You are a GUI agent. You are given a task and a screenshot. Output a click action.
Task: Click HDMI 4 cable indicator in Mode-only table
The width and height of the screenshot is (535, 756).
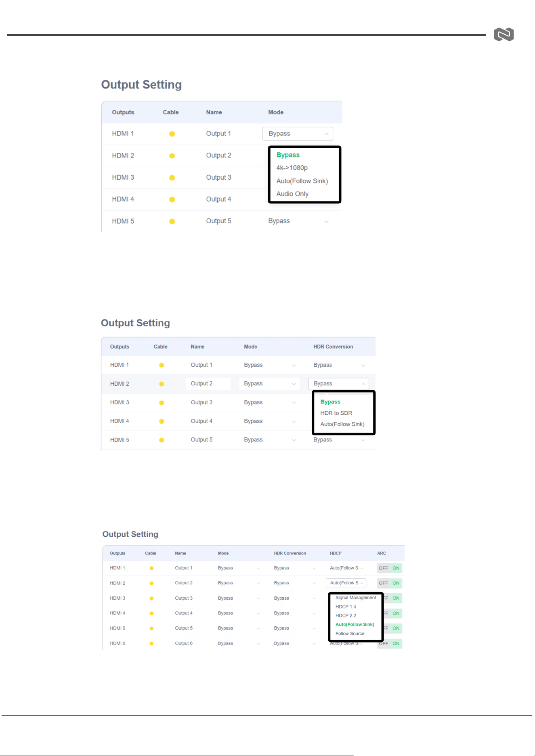click(172, 199)
